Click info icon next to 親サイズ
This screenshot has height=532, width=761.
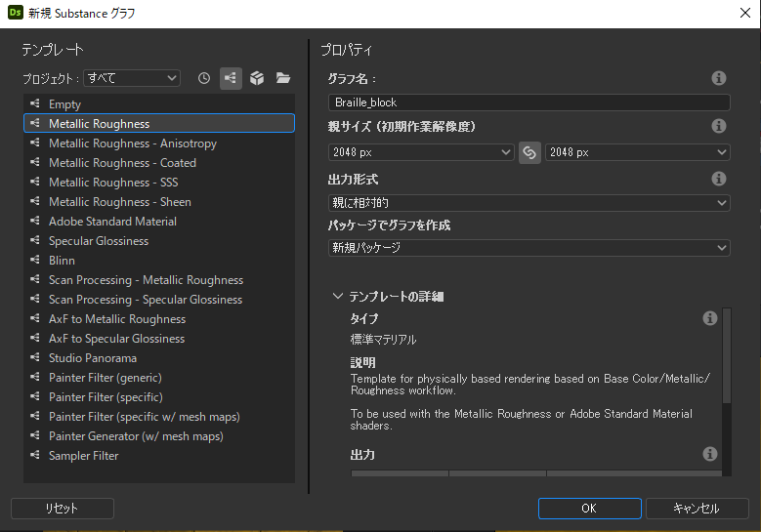point(719,126)
